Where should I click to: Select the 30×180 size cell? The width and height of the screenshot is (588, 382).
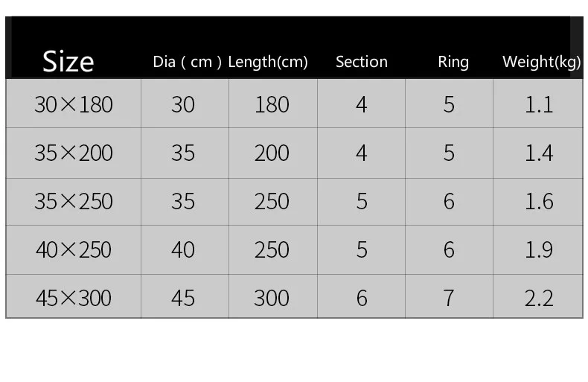pyautogui.click(x=74, y=104)
